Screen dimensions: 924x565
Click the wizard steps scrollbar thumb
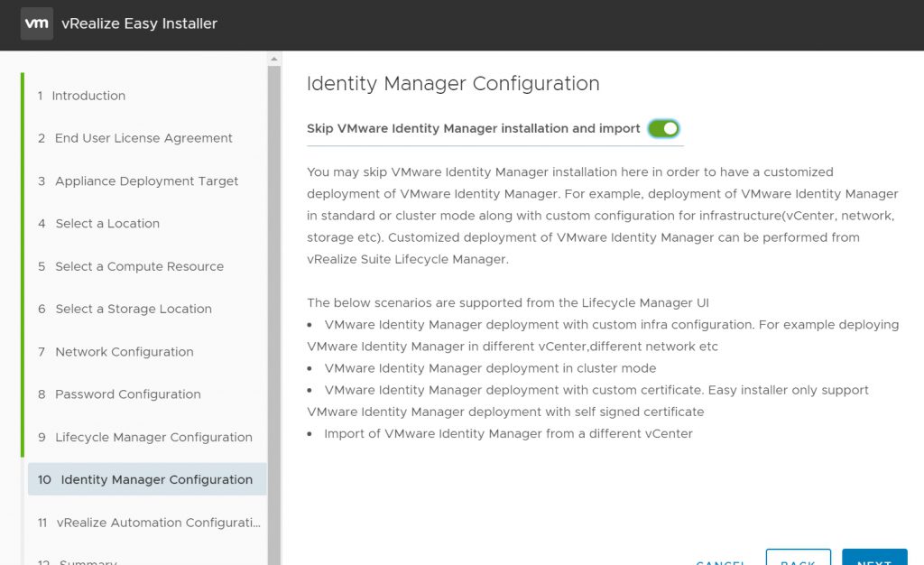click(x=274, y=315)
